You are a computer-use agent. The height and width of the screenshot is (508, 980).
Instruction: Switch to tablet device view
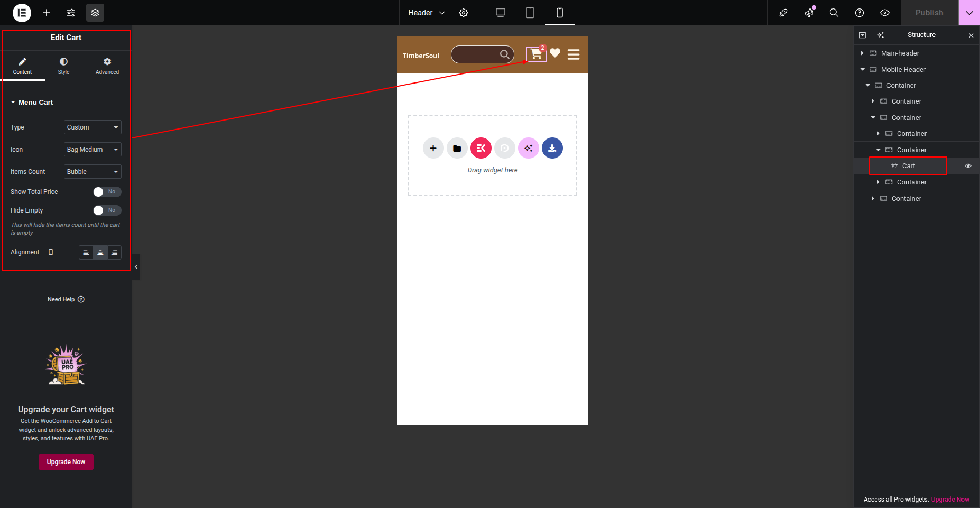click(530, 13)
